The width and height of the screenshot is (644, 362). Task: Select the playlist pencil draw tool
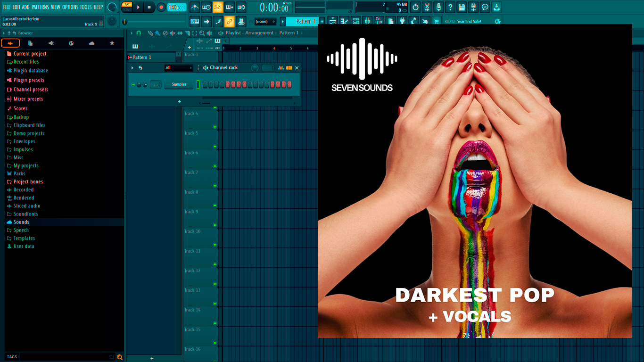(150, 33)
